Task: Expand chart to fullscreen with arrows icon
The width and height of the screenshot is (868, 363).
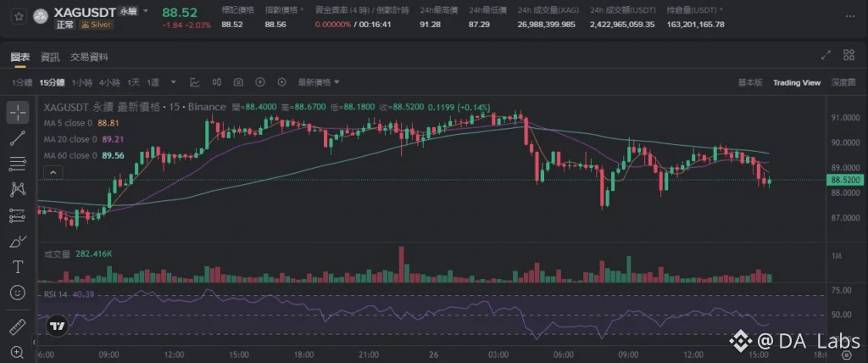Action: 826,54
